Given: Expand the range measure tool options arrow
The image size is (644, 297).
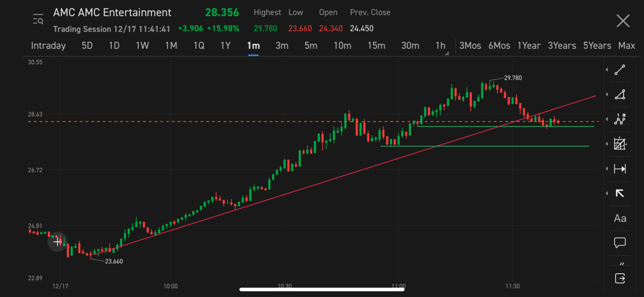Looking at the screenshot, I should pyautogui.click(x=607, y=169).
